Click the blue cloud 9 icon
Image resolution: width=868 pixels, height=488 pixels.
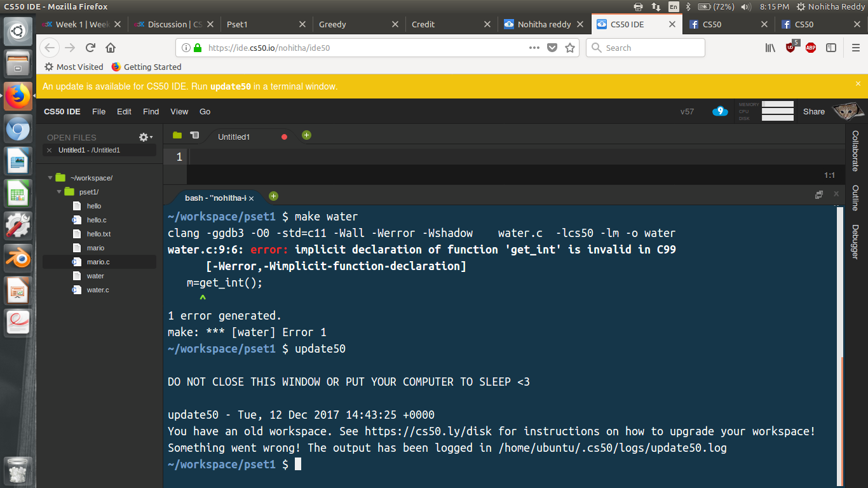[x=720, y=111]
